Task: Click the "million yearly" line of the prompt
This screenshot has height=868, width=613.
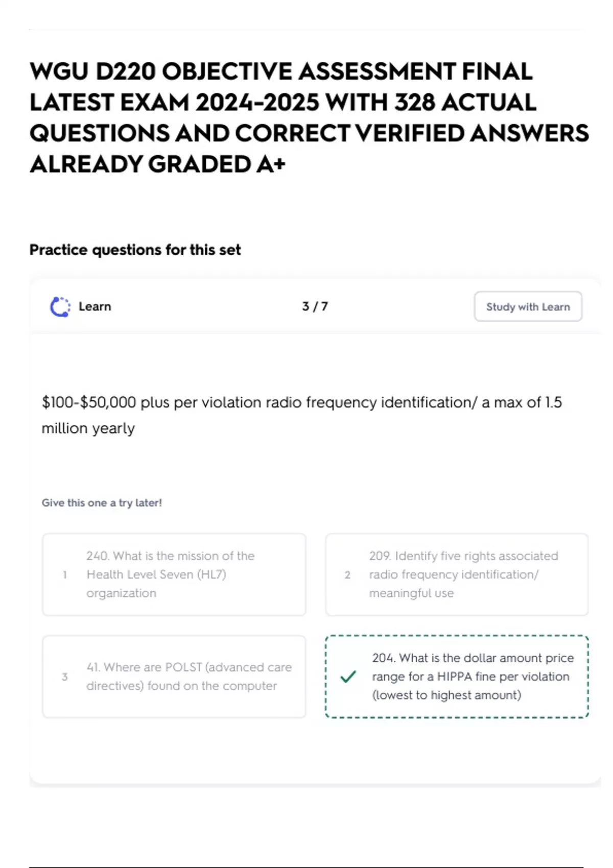Action: point(88,428)
